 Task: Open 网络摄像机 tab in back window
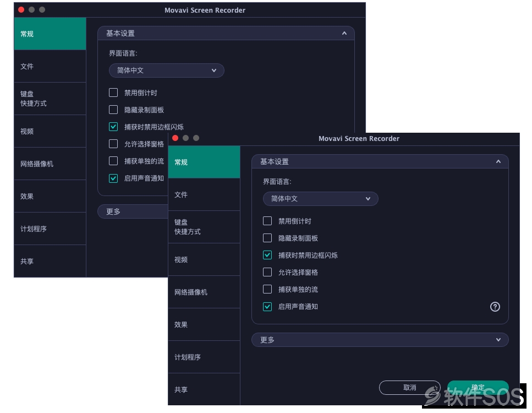[50, 164]
